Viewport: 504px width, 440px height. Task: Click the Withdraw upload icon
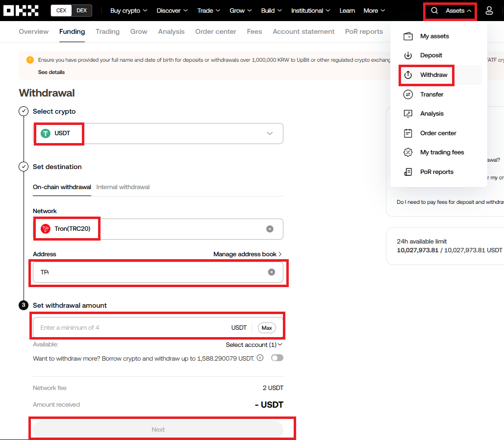click(x=408, y=75)
